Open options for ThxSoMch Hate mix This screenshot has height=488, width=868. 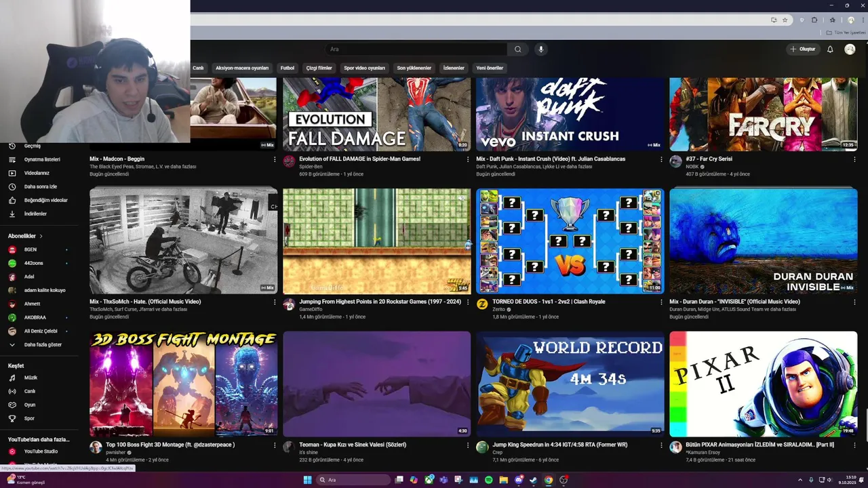(275, 302)
